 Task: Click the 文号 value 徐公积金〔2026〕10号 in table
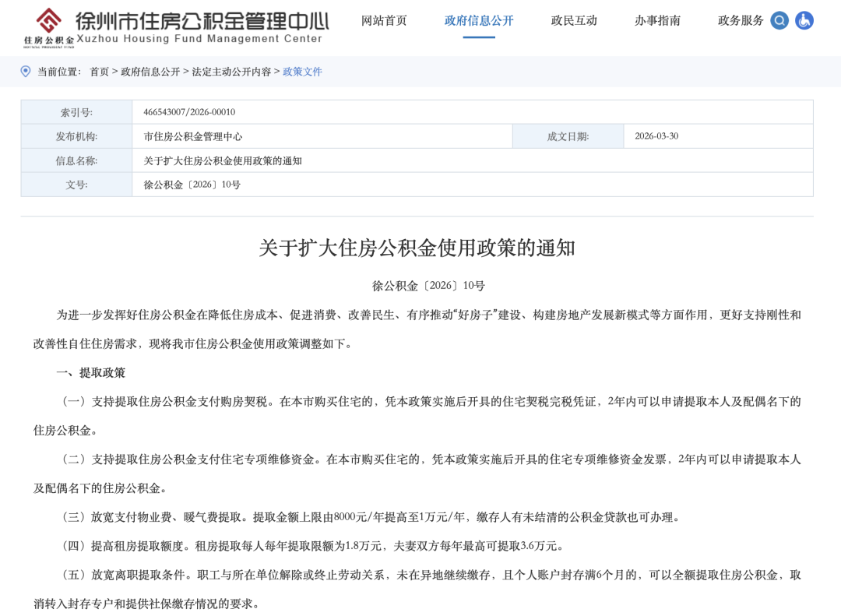pos(192,185)
